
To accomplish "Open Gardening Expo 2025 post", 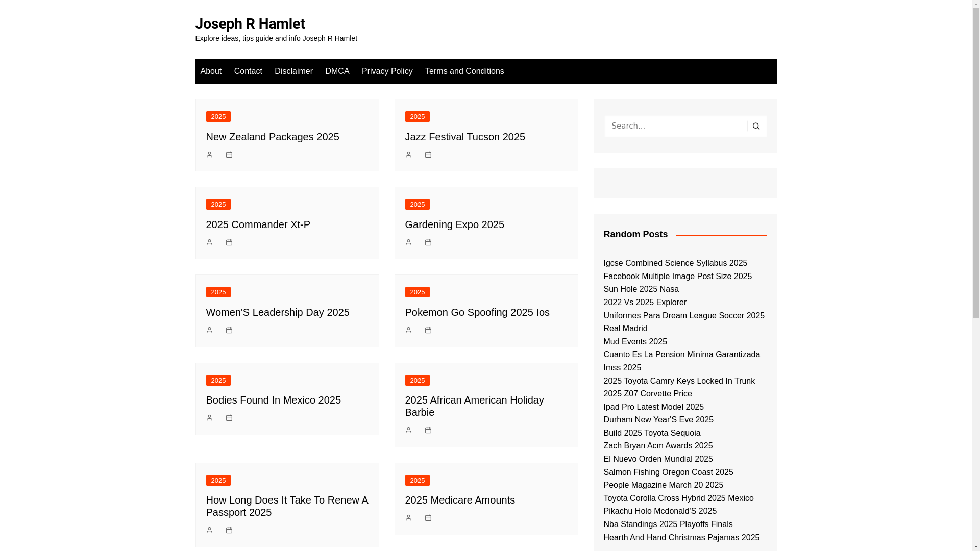I will (x=455, y=224).
